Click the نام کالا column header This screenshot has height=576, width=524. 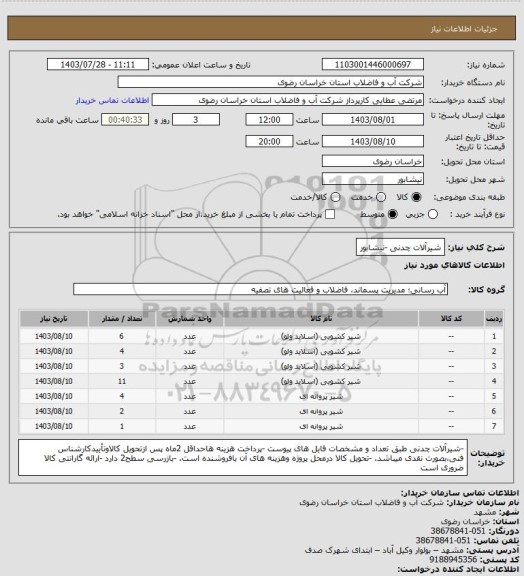321,318
